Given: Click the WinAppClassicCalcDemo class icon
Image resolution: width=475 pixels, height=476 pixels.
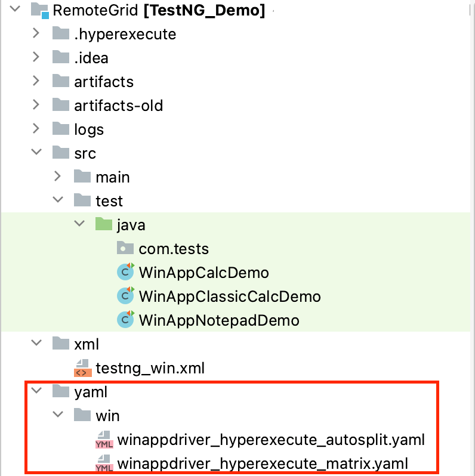Looking at the screenshot, I should [x=125, y=296].
